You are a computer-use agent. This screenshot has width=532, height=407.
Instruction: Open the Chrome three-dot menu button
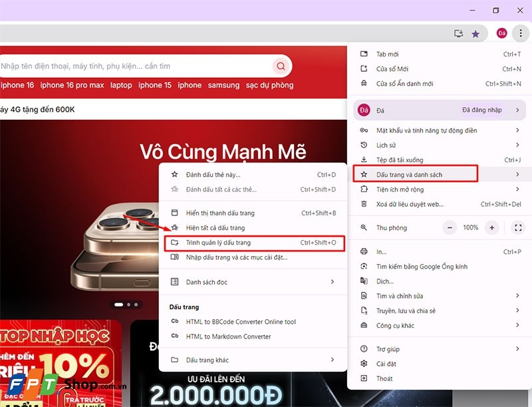click(x=521, y=33)
